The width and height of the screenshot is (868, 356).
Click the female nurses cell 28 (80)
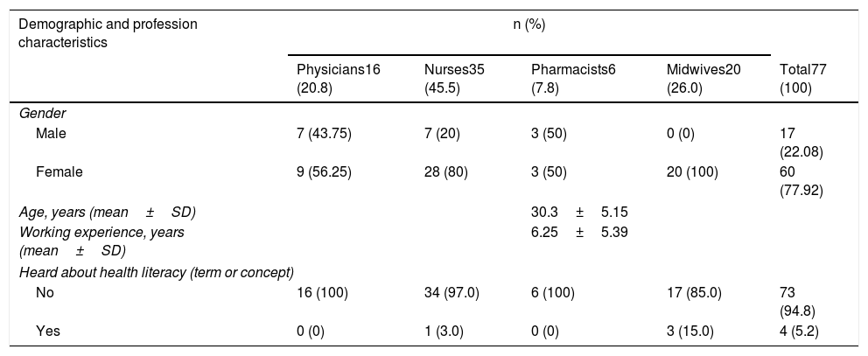446,172
